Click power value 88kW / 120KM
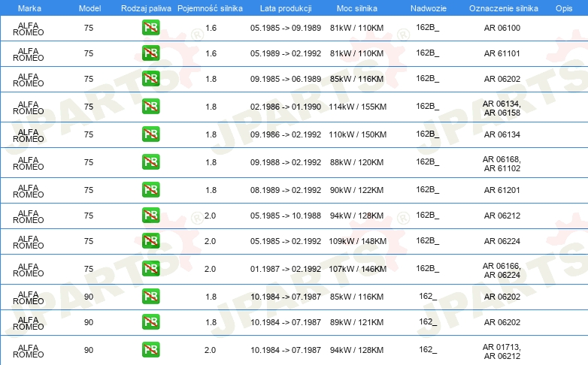This screenshot has width=588, height=365. tap(356, 162)
